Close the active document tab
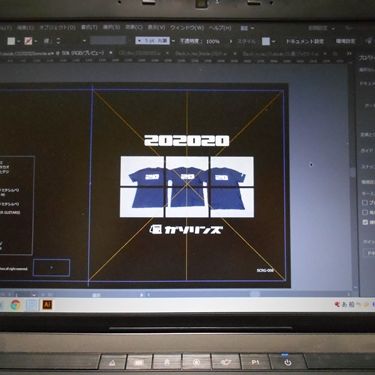The image size is (375, 375). click(111, 53)
